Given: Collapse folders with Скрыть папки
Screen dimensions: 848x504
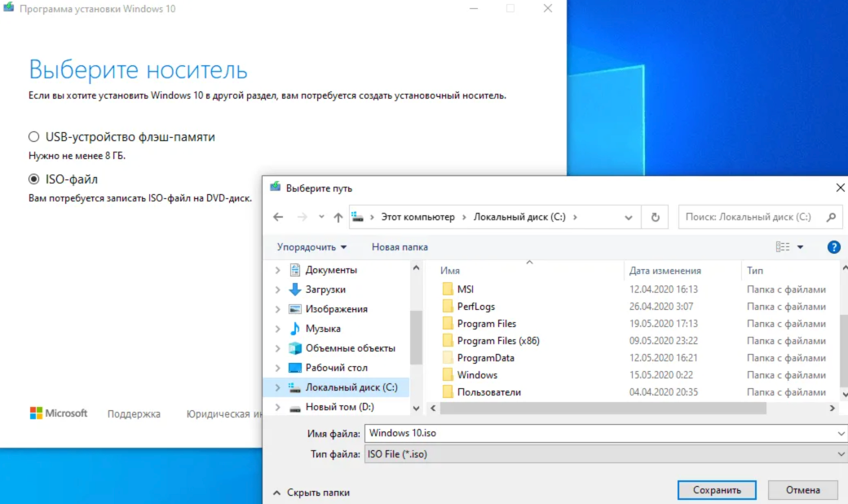Looking at the screenshot, I should pyautogui.click(x=311, y=493).
